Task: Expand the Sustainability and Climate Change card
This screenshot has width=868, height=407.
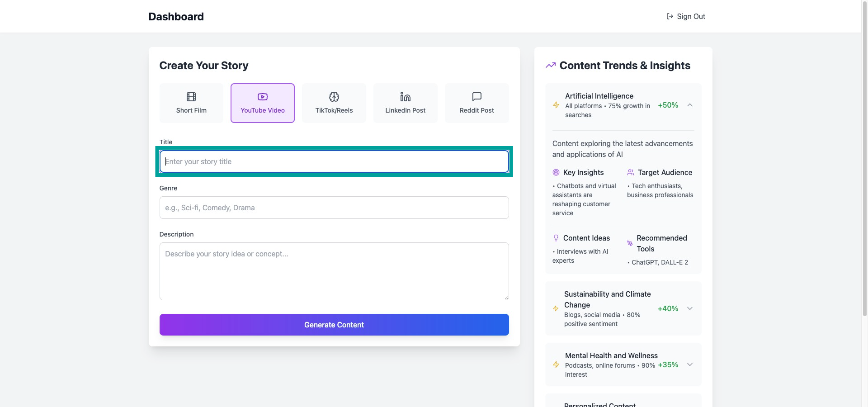Action: (x=690, y=308)
